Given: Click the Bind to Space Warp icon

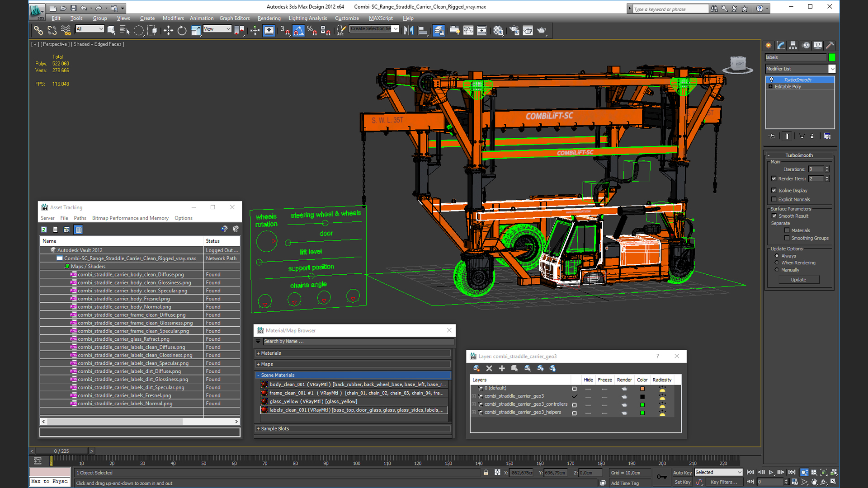Looking at the screenshot, I should pos(66,30).
